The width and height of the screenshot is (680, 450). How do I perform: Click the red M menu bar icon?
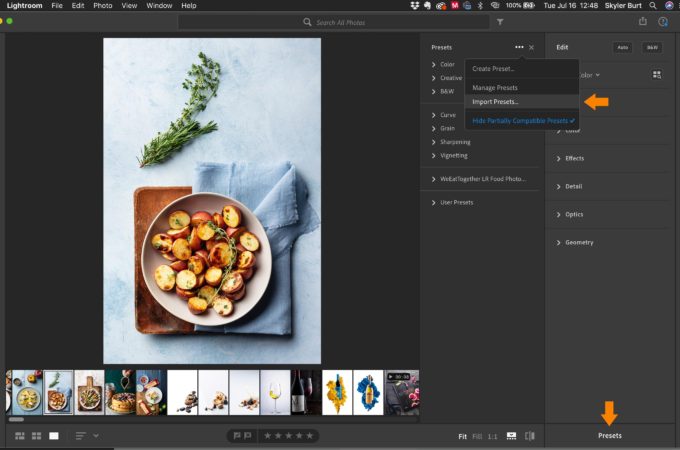tap(454, 6)
